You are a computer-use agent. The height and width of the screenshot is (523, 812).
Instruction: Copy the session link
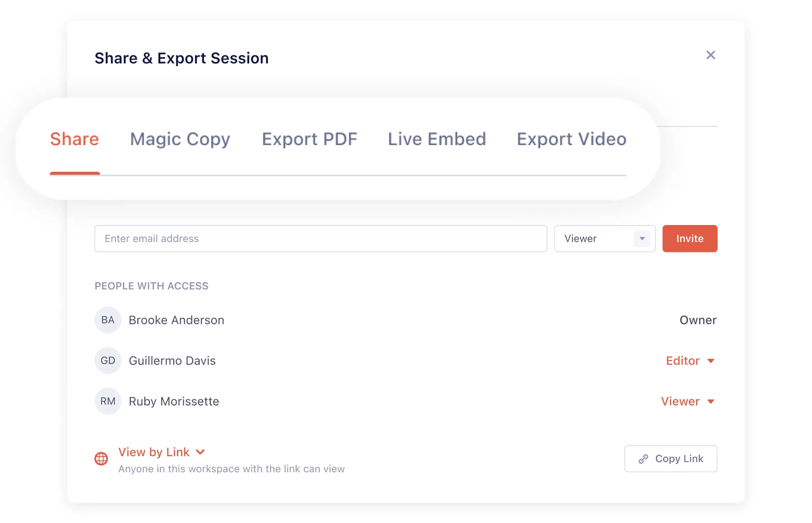tap(671, 458)
